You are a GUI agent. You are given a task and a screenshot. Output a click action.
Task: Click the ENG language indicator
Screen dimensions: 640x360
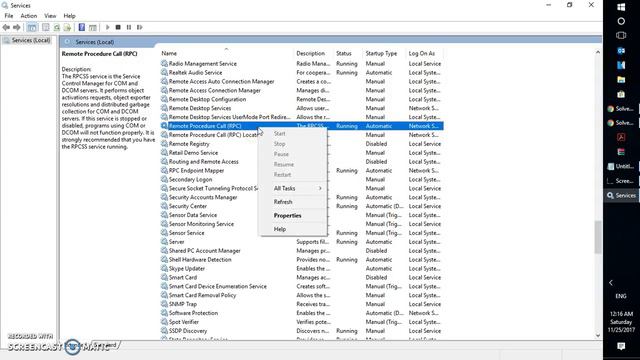pyautogui.click(x=621, y=296)
